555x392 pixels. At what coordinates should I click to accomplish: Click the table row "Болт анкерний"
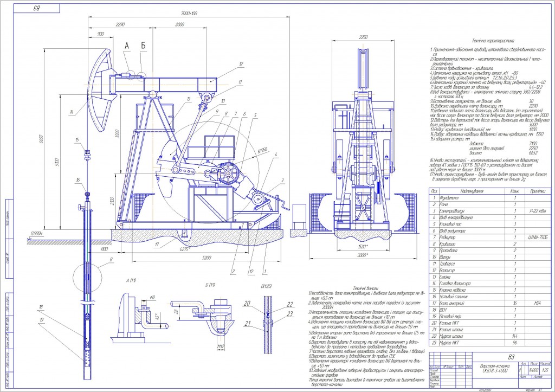tap(490, 303)
